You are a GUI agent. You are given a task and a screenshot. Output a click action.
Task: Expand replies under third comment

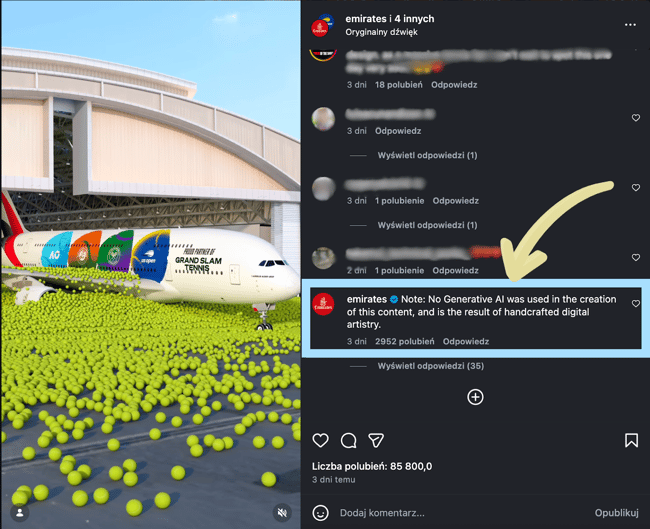click(427, 225)
